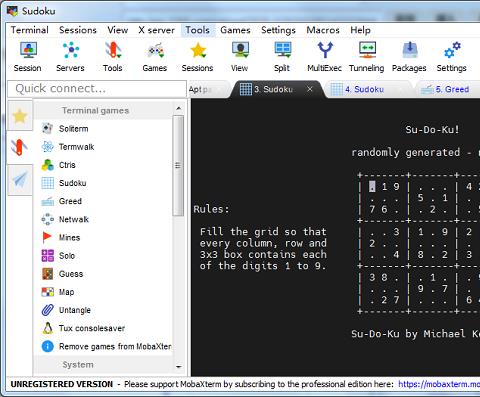Image resolution: width=480 pixels, height=397 pixels.
Task: Click the Servers toolbar icon
Action: [70, 57]
